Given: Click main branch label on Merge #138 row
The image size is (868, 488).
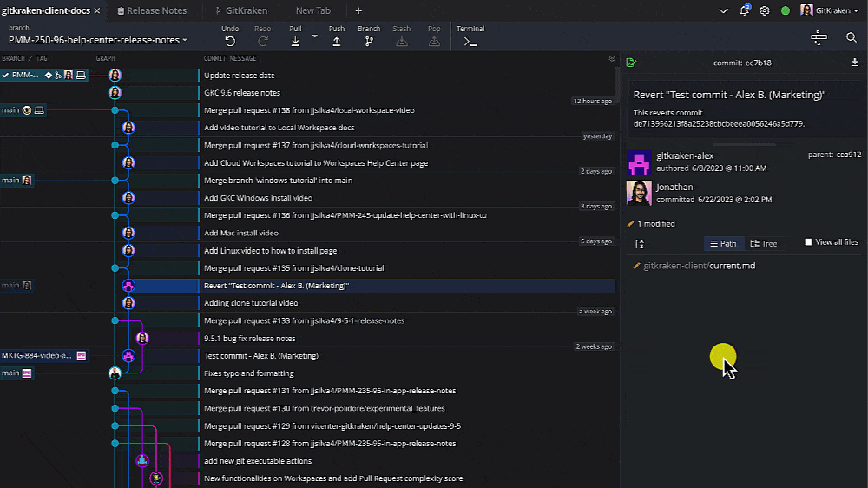Looking at the screenshot, I should pos(23,110).
